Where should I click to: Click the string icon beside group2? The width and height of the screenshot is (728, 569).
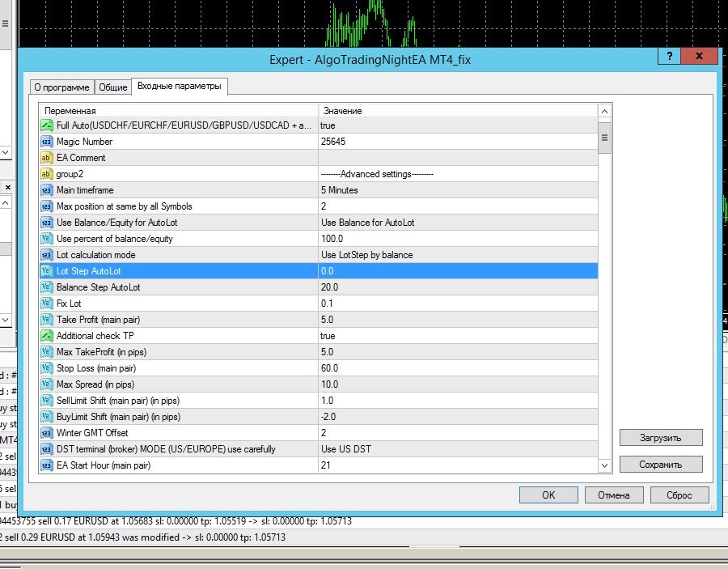(x=46, y=174)
